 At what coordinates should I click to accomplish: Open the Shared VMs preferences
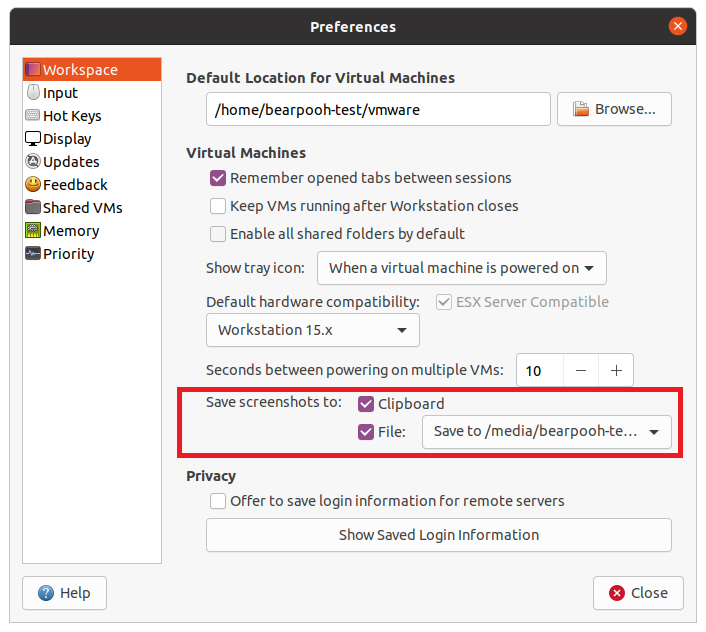point(92,208)
